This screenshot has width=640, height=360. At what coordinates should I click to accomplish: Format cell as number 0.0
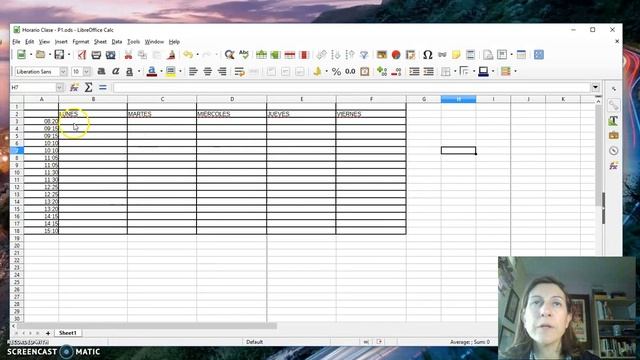click(350, 71)
